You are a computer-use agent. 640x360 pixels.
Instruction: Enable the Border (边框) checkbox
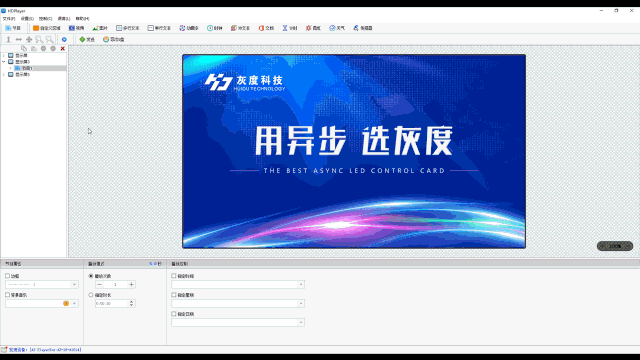coord(7,276)
